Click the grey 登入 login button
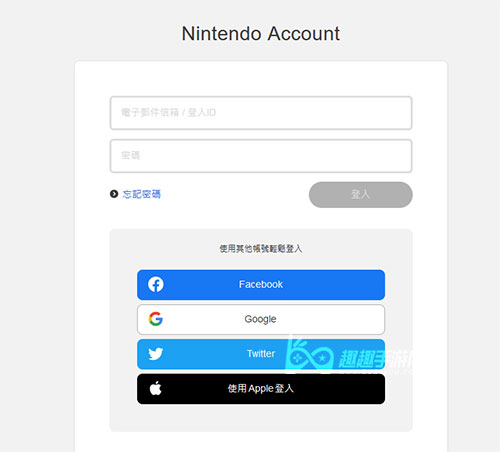 (361, 195)
